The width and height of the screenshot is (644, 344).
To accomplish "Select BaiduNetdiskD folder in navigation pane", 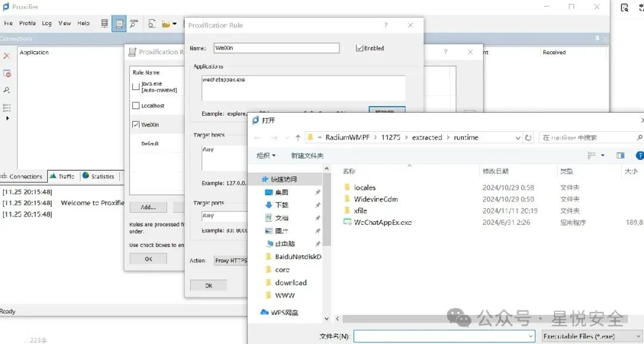I will tap(298, 256).
